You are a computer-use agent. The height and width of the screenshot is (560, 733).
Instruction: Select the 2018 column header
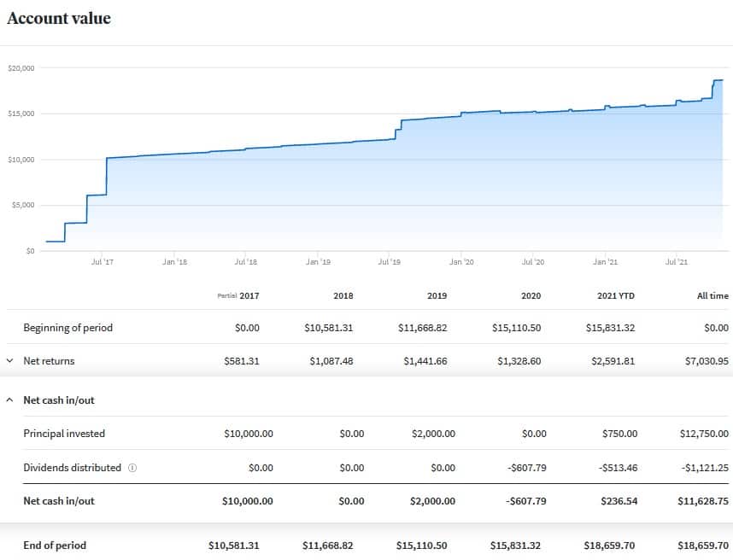[x=343, y=296]
